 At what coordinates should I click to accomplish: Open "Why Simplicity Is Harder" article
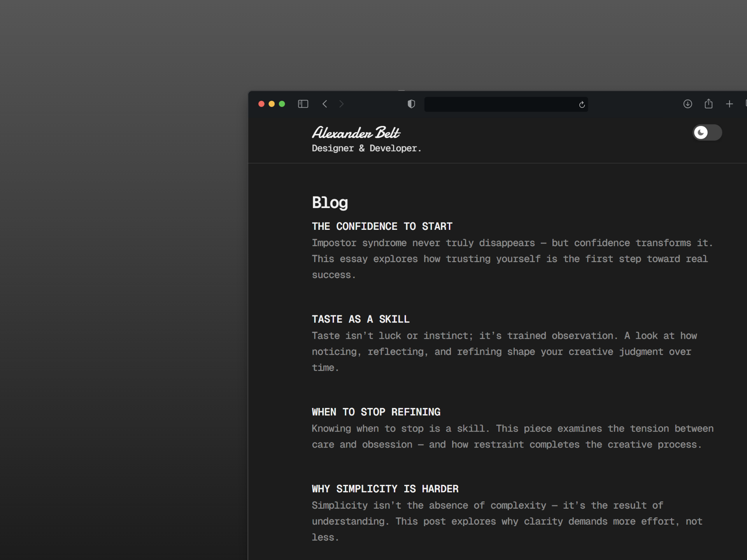point(385,489)
